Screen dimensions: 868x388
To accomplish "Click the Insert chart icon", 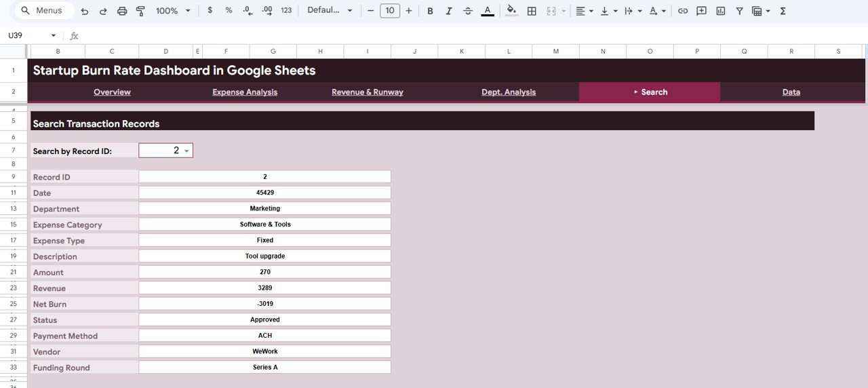I will tap(720, 11).
